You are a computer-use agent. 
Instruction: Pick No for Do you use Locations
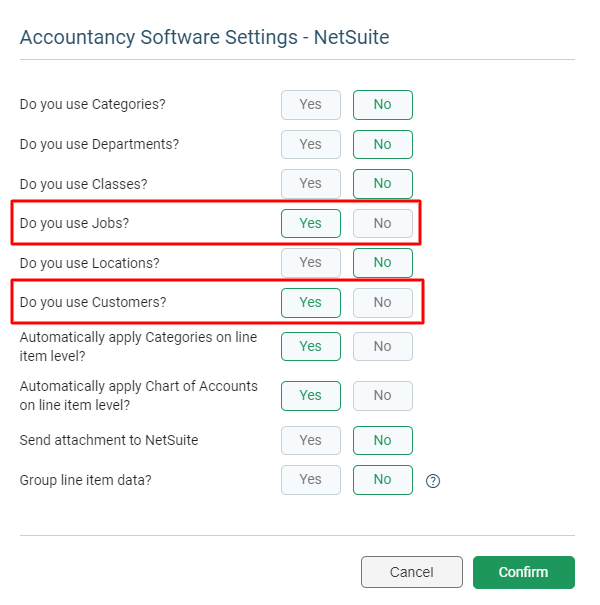click(383, 263)
